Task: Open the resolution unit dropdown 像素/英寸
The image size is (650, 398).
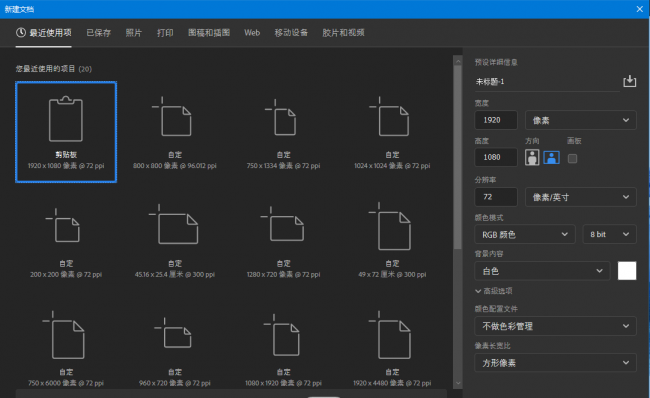Action: click(x=580, y=197)
